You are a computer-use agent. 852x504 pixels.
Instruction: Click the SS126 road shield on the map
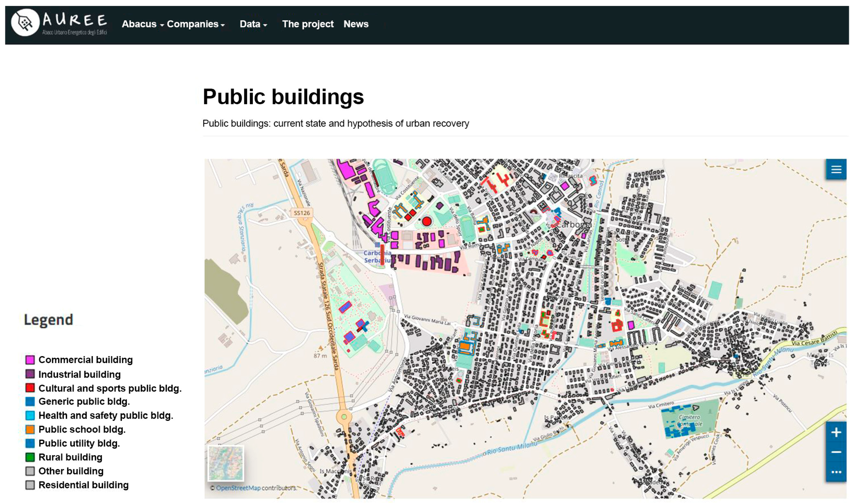pyautogui.click(x=302, y=213)
